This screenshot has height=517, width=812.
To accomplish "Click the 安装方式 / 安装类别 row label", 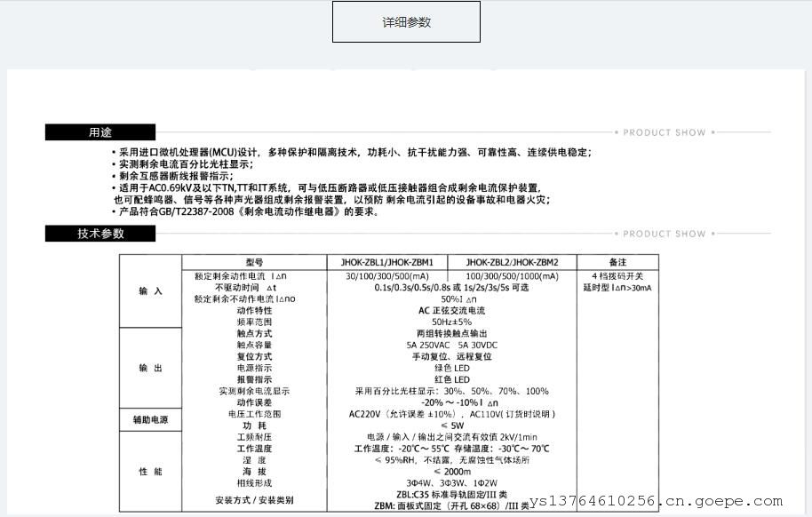I will (x=255, y=500).
